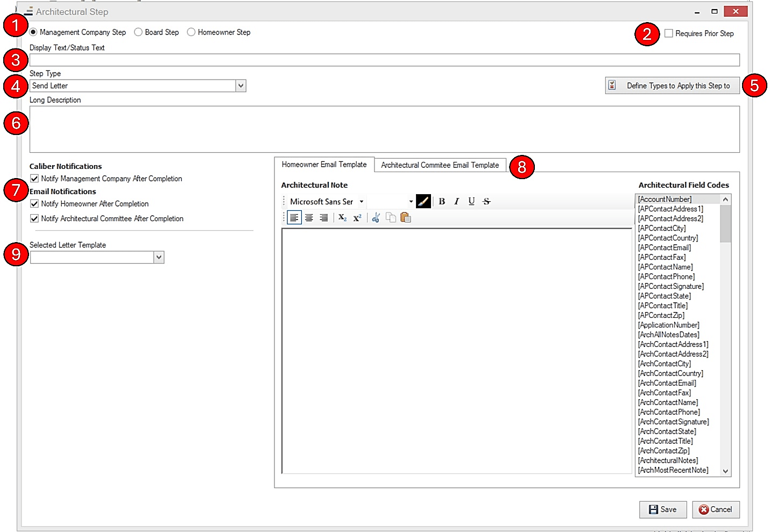770x532 pixels.
Task: Select Management Company Step radio button
Action: [33, 32]
